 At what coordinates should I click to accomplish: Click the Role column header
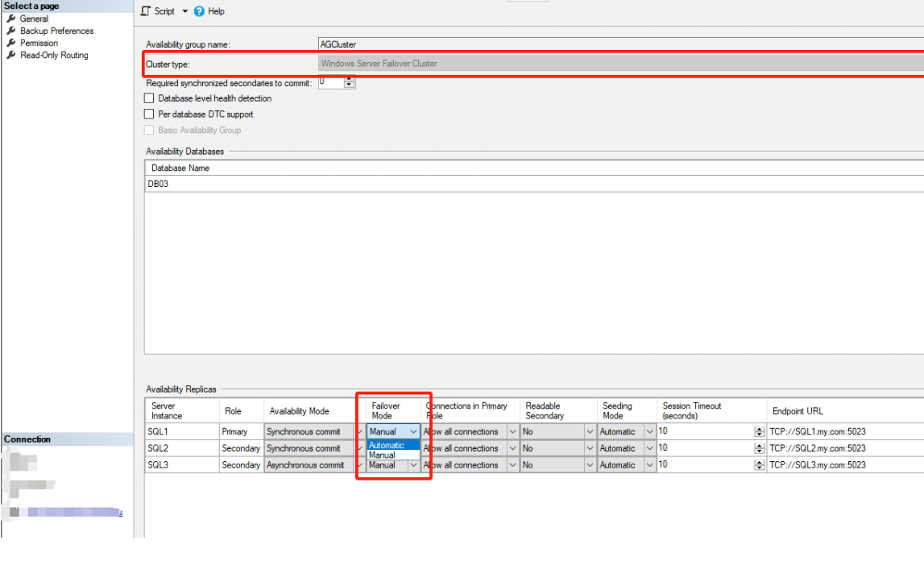coord(241,411)
